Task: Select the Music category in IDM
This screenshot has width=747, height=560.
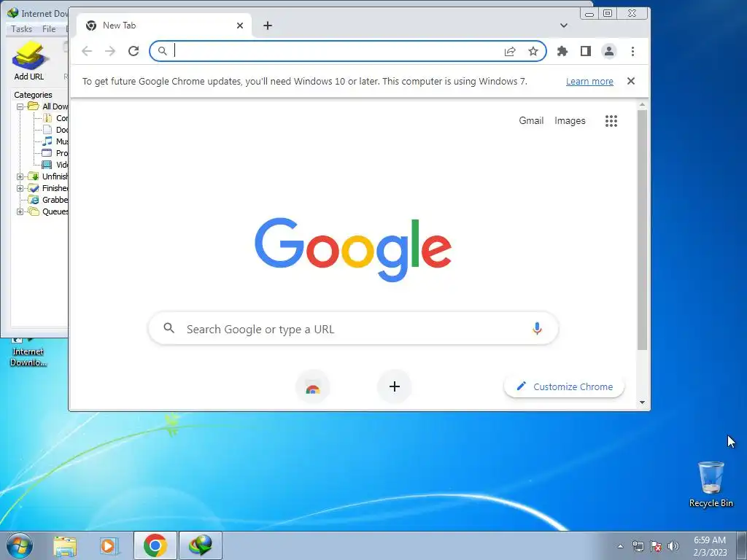Action: 55,141
